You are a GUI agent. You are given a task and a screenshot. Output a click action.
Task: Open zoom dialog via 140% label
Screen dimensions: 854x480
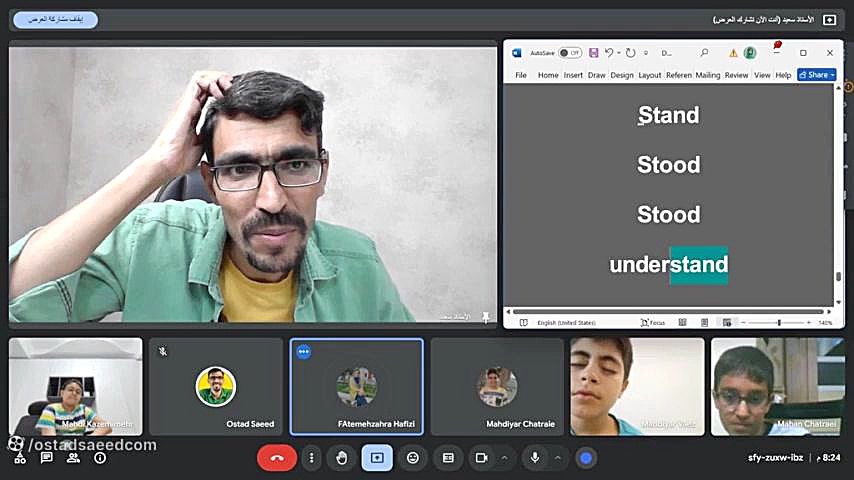tap(825, 323)
